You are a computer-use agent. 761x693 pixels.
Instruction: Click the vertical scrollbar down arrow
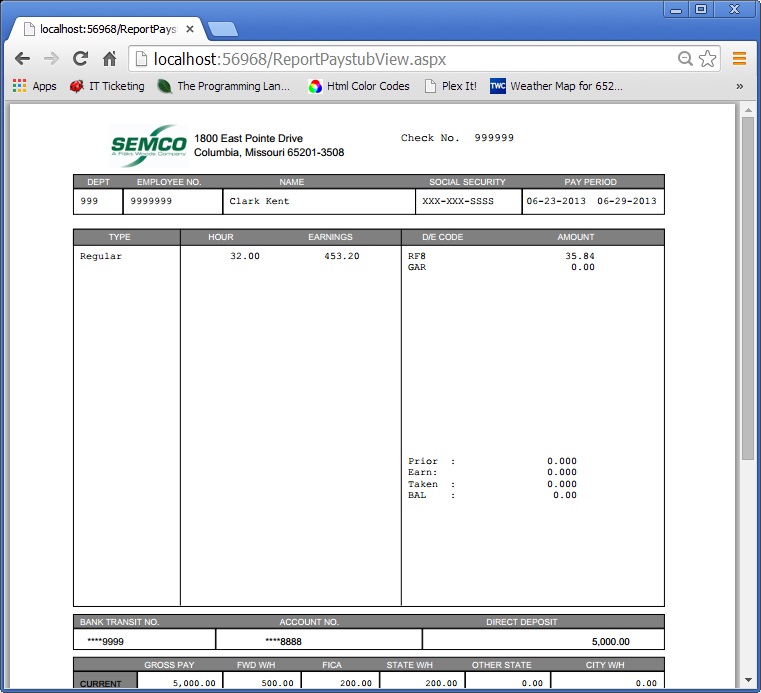747,683
